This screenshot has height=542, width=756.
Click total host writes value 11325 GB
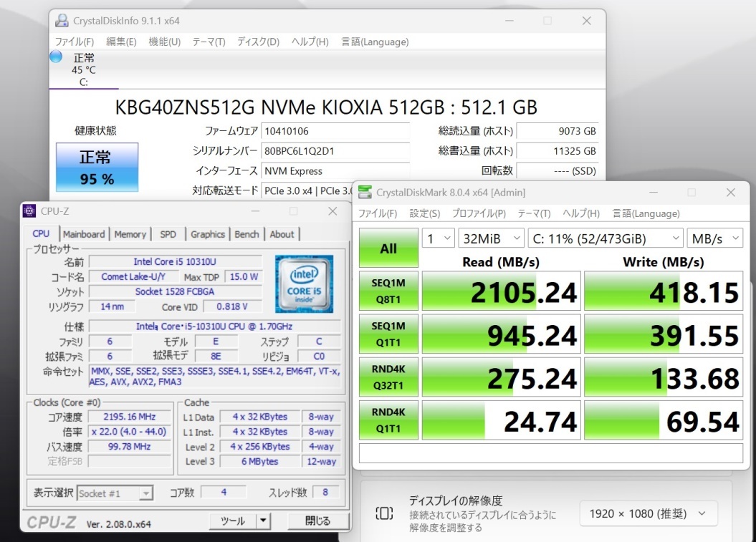[x=558, y=151]
